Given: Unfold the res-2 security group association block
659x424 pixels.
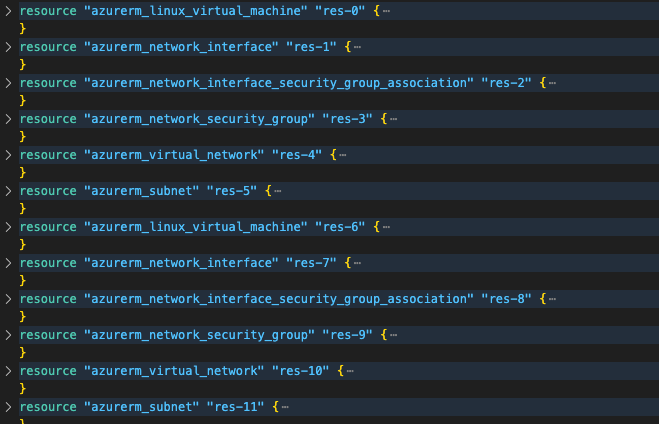Looking at the screenshot, I should pyautogui.click(x=8, y=83).
